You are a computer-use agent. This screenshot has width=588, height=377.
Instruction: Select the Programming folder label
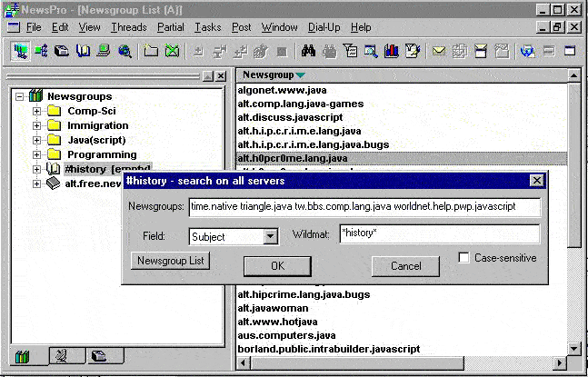tap(102, 154)
